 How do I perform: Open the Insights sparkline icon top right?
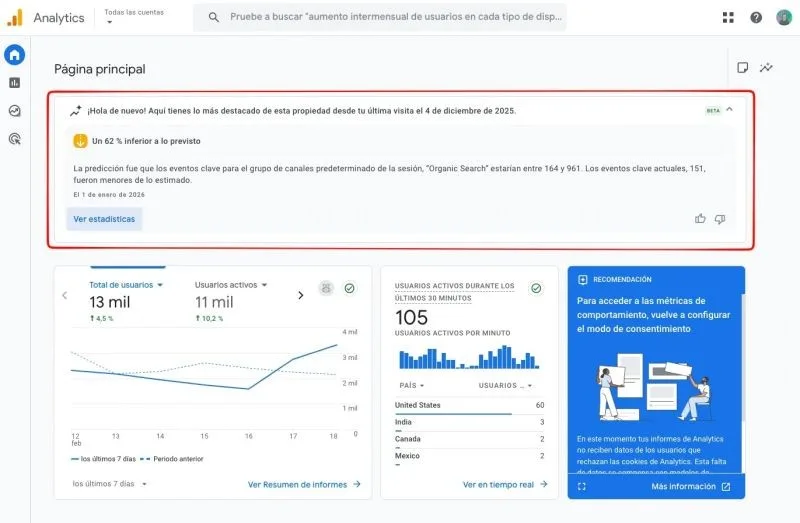(x=766, y=67)
